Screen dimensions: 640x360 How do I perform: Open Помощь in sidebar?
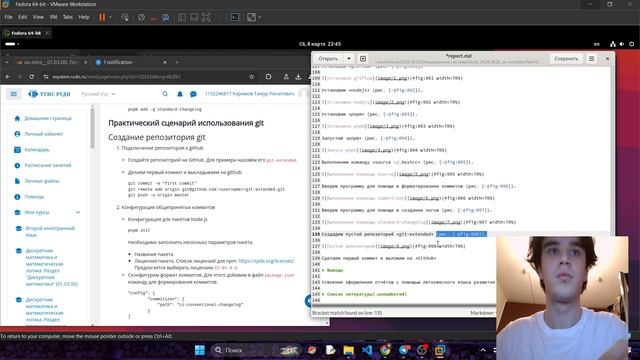pyautogui.click(x=34, y=197)
